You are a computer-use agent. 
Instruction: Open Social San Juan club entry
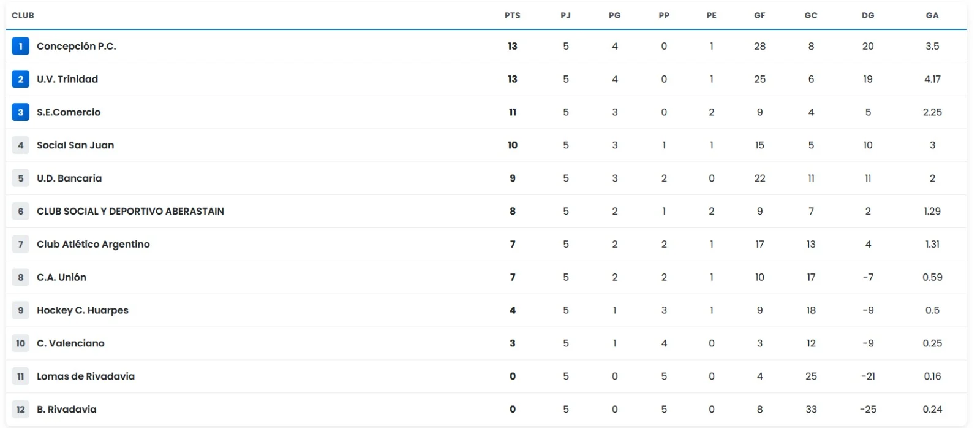(x=75, y=145)
